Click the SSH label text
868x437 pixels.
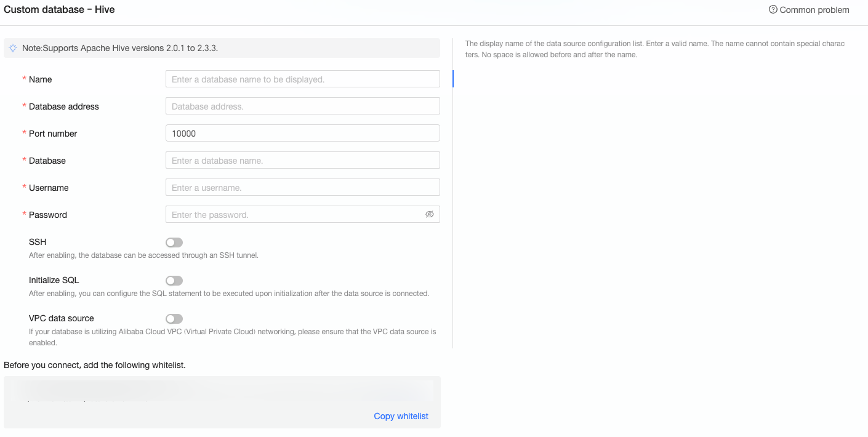38,242
